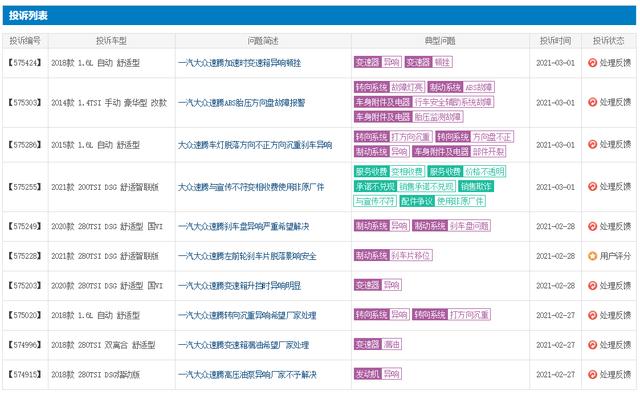Click the 典型问题 column header
Image resolution: width=640 pixels, height=395 pixels.
click(x=440, y=41)
